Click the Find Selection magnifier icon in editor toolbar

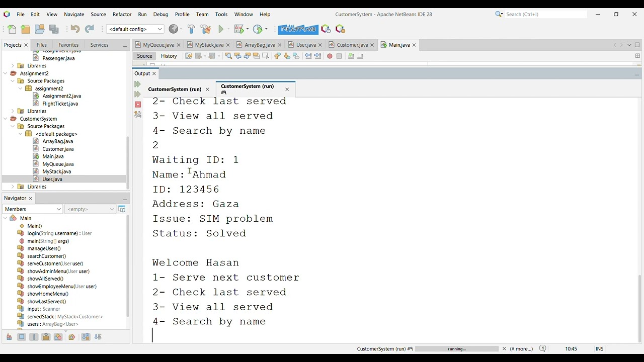[228, 56]
